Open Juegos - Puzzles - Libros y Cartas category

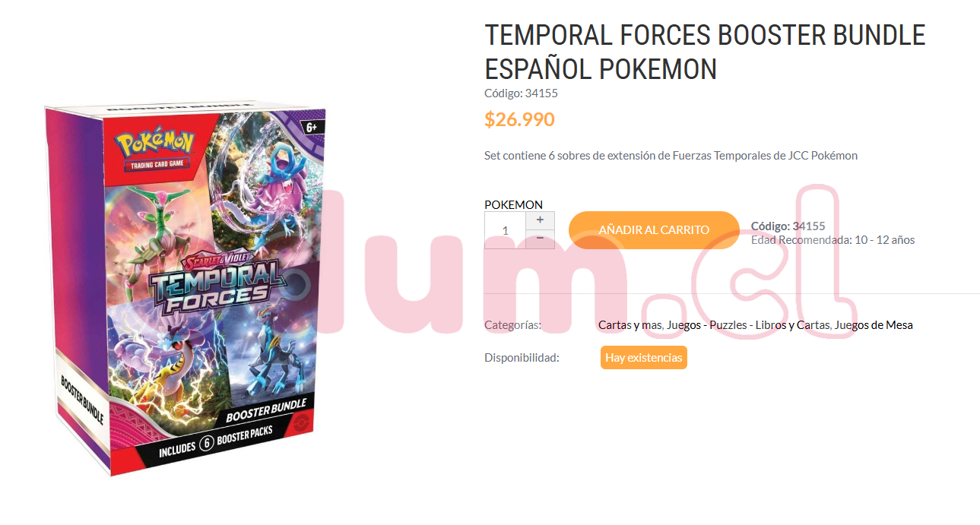(x=749, y=325)
